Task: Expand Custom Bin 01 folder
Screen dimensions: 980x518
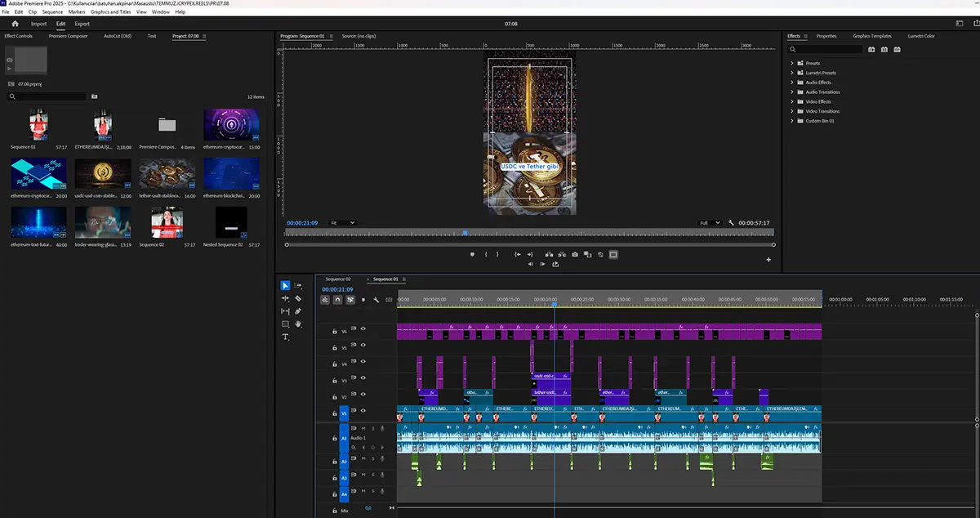Action: pos(792,121)
